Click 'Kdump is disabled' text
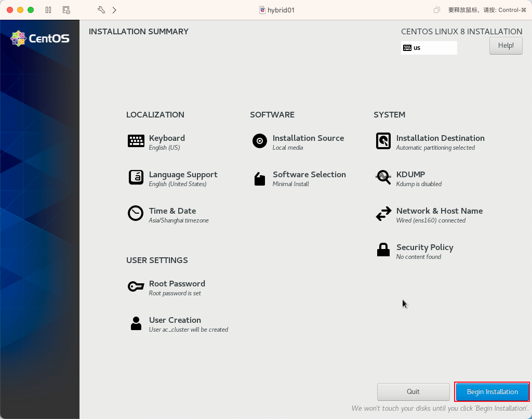 click(419, 184)
